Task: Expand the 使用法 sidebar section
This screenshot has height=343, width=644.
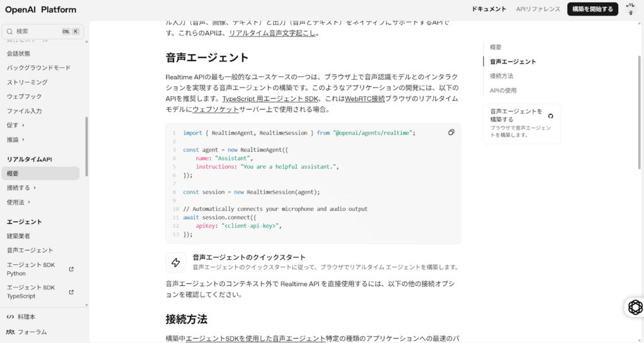Action: (x=18, y=202)
